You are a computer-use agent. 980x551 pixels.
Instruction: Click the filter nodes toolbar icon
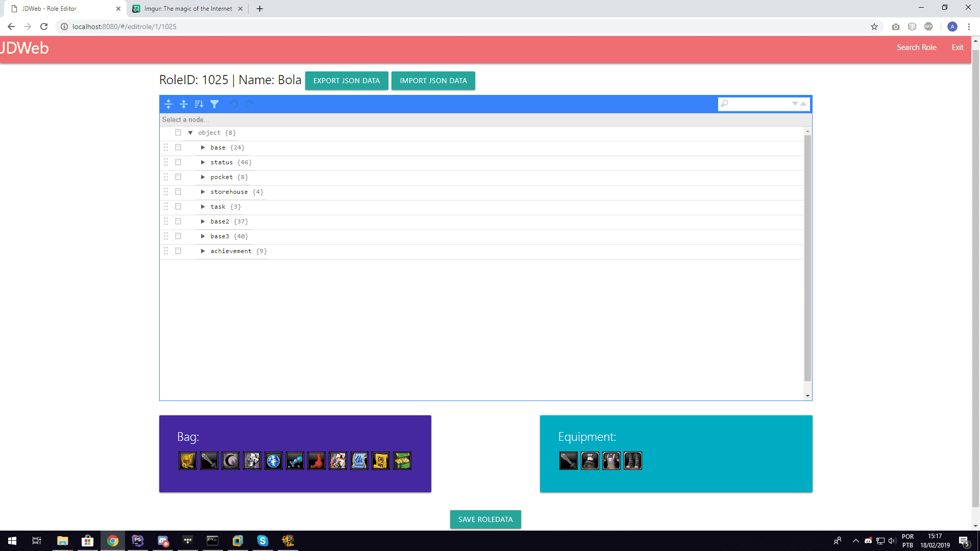click(214, 104)
